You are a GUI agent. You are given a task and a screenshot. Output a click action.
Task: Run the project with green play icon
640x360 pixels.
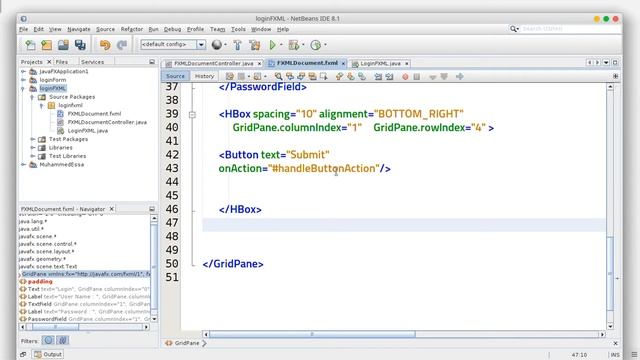(x=273, y=45)
